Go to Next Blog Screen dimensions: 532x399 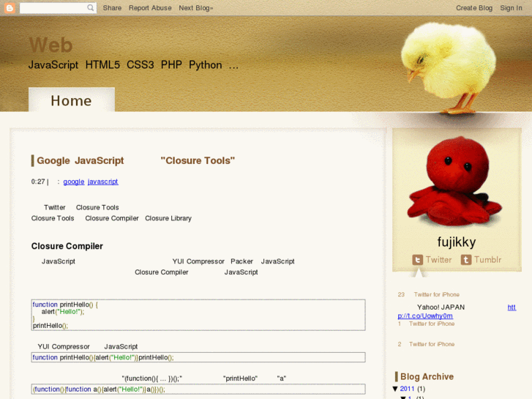[x=196, y=8]
